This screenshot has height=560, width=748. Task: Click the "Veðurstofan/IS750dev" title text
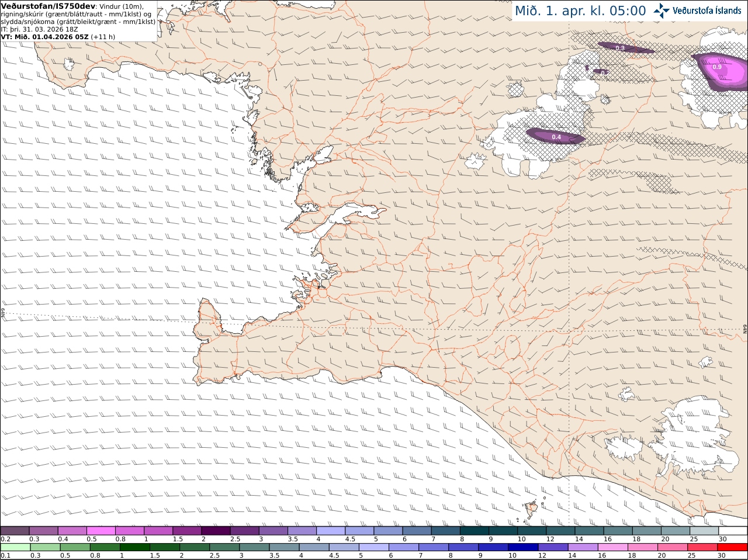coord(48,6)
